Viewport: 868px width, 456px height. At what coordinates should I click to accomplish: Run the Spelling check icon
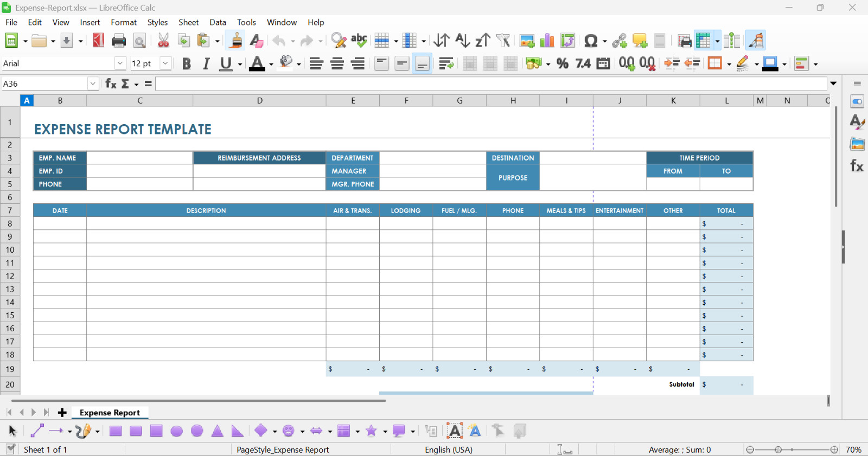[359, 41]
